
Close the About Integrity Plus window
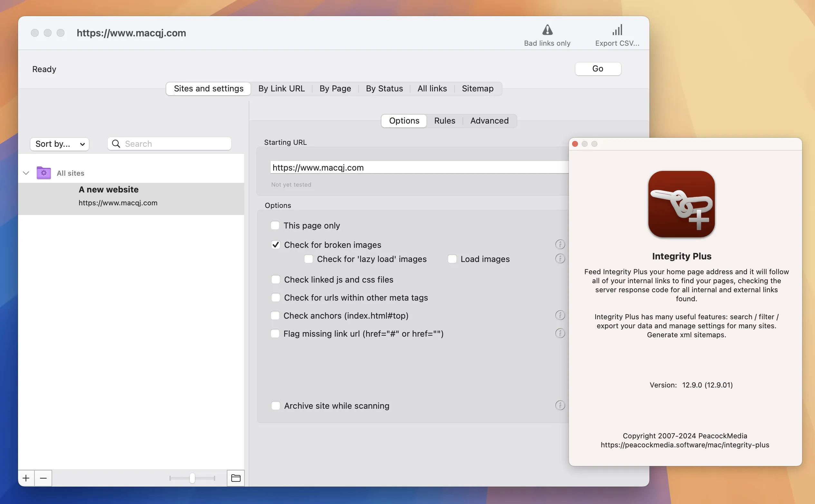pyautogui.click(x=575, y=144)
